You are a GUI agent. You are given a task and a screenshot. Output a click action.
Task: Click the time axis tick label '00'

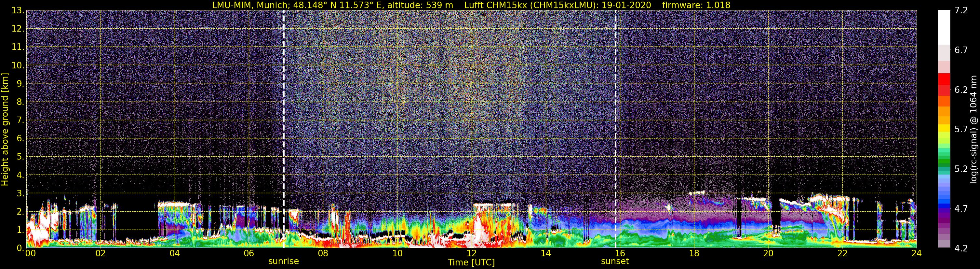point(31,253)
